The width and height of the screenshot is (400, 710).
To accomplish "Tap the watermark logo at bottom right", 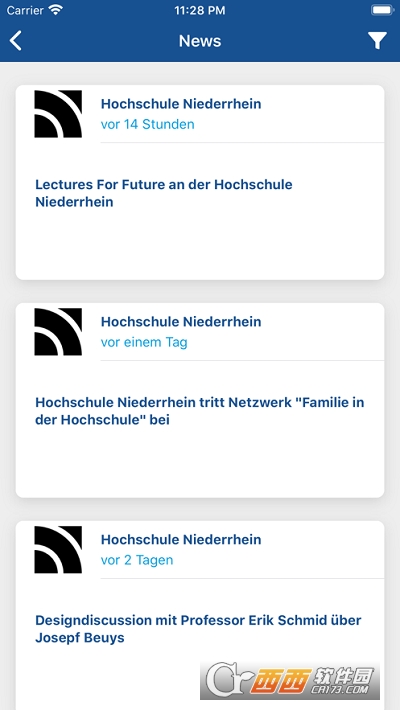I will pos(290,680).
